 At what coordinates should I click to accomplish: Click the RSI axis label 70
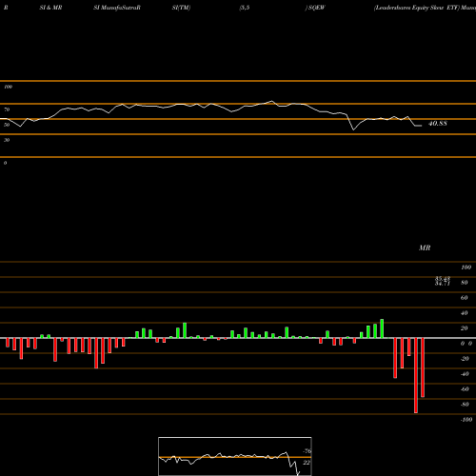click(7, 109)
